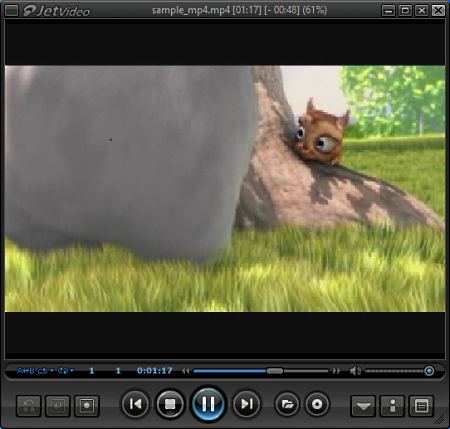Click the JetVideo logo
This screenshot has height=429, width=450.
click(x=57, y=11)
